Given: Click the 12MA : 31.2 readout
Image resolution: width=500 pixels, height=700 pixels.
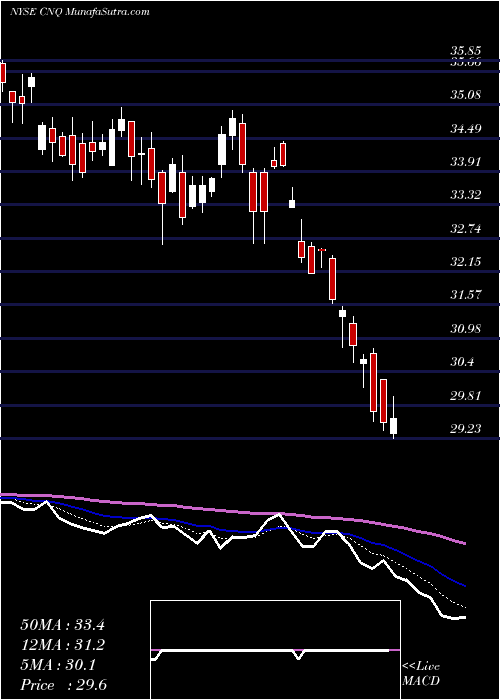Looking at the screenshot, I should [x=62, y=645].
